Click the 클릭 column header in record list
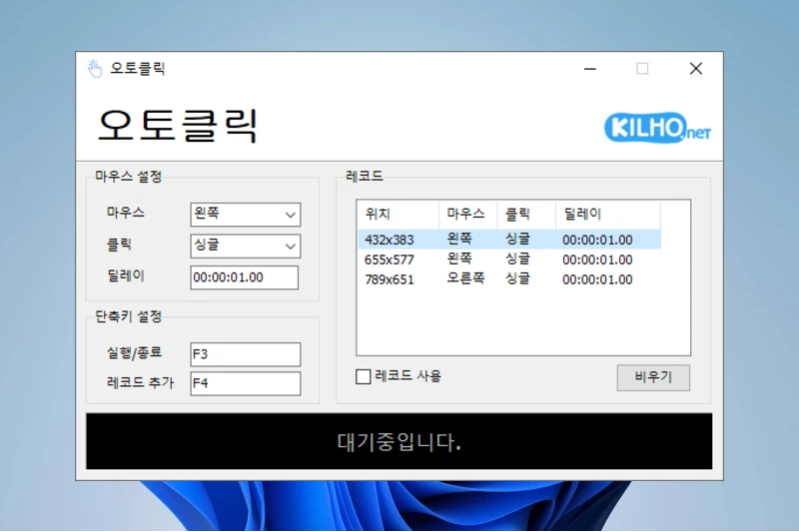Screen dimensions: 799x532 pos(526,215)
